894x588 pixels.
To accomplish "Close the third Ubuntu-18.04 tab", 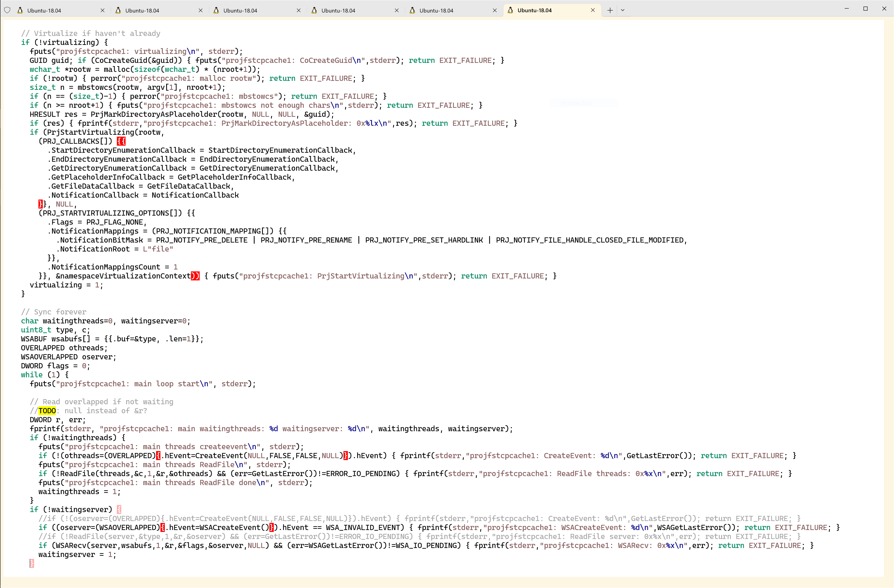I will [x=299, y=11].
